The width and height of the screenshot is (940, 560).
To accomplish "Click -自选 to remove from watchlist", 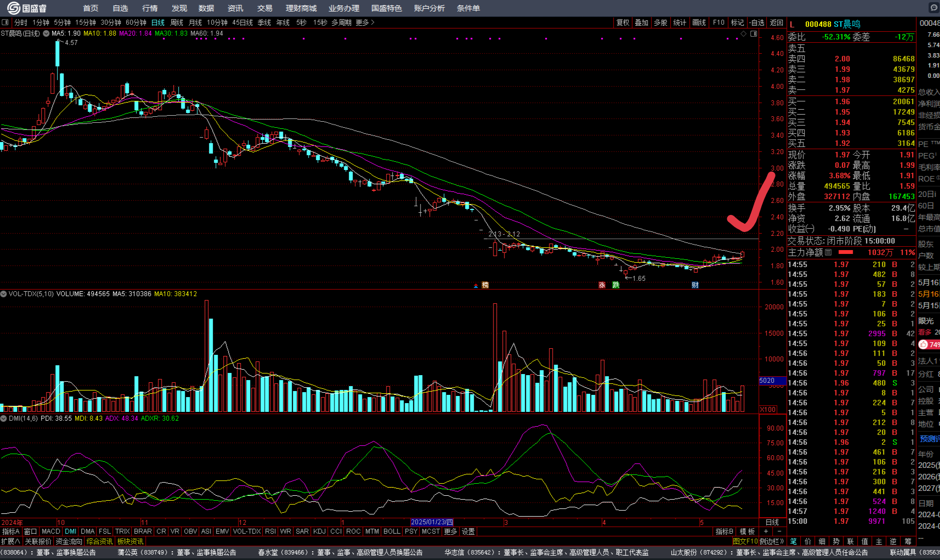I will coord(757,22).
